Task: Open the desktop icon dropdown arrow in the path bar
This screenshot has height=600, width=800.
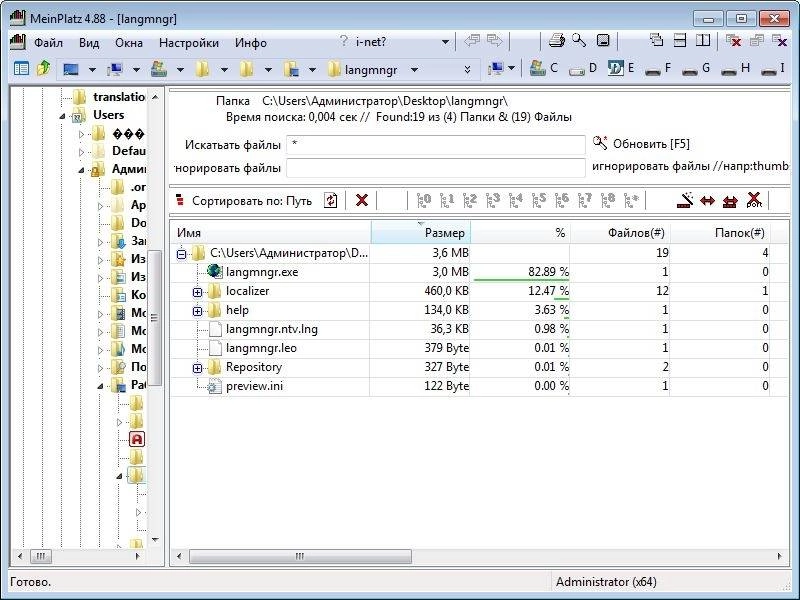Action: tap(92, 69)
